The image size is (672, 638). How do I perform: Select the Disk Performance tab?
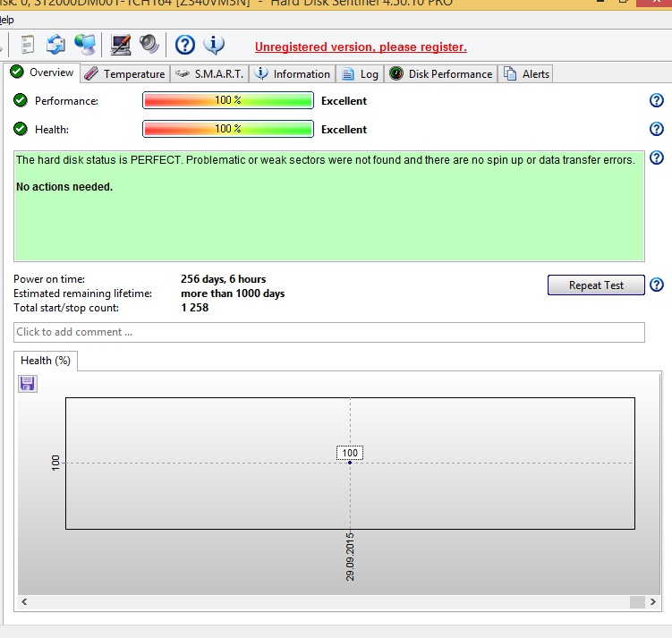point(441,74)
